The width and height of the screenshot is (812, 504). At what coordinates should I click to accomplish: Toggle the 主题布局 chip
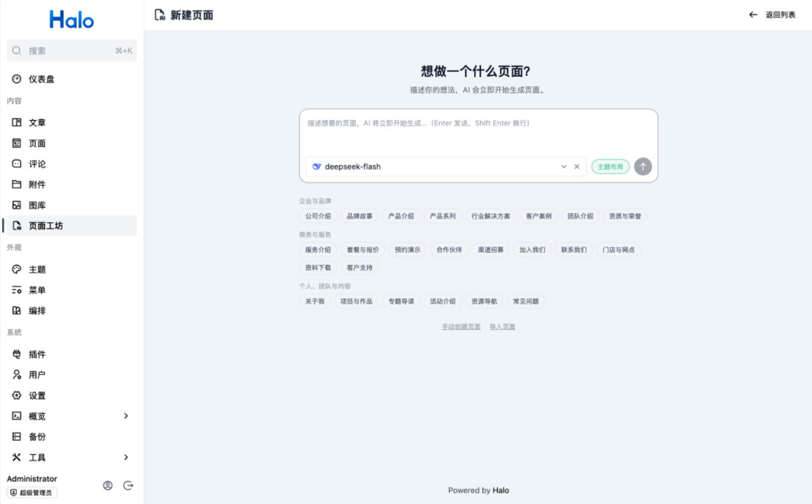[610, 167]
